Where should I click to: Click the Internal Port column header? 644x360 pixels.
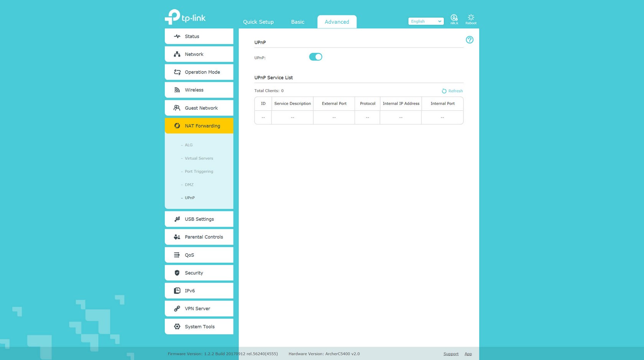coord(442,104)
